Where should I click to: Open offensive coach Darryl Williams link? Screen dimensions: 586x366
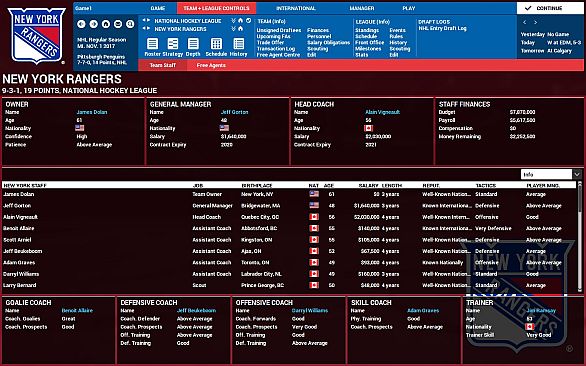click(x=310, y=310)
